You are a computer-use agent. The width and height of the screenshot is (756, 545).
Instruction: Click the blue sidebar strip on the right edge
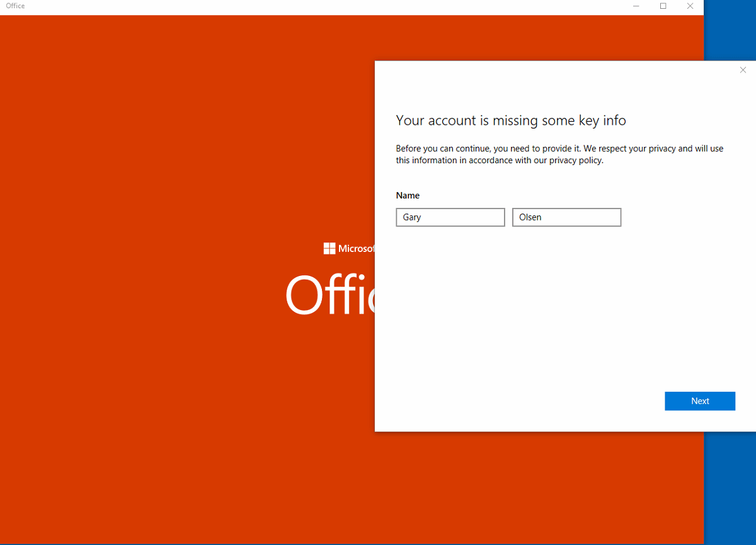tap(731, 491)
